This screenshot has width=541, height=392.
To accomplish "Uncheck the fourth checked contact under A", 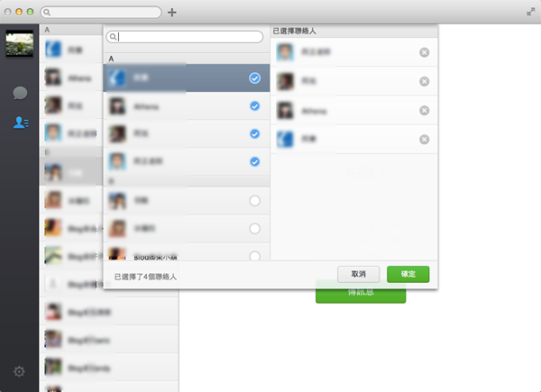I will 254,161.
